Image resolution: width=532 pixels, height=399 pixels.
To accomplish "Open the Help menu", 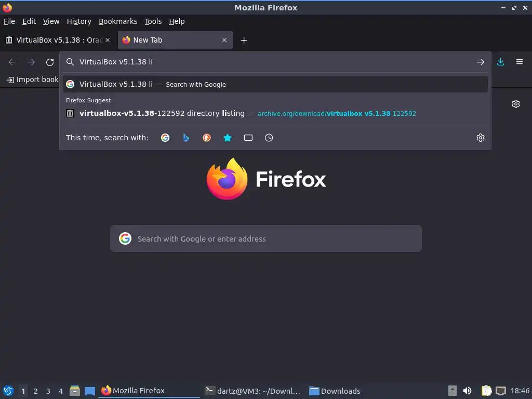I will tap(177, 21).
